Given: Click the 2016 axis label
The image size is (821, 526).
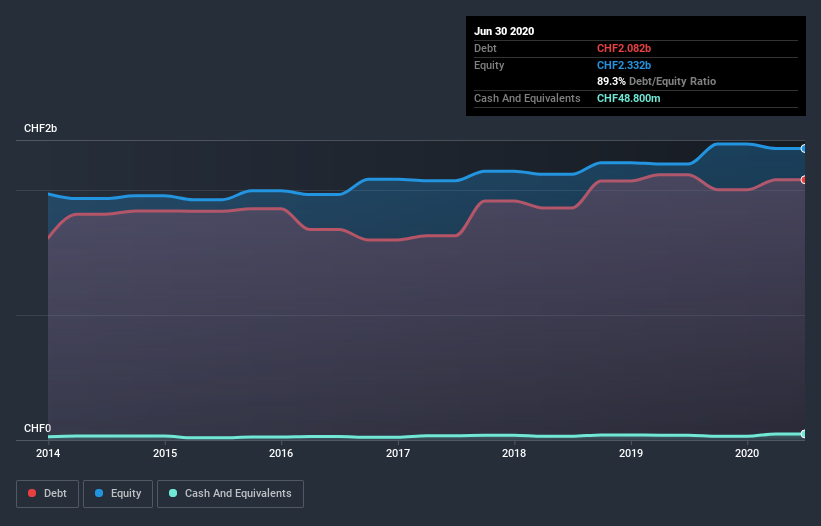Looking at the screenshot, I should [281, 453].
